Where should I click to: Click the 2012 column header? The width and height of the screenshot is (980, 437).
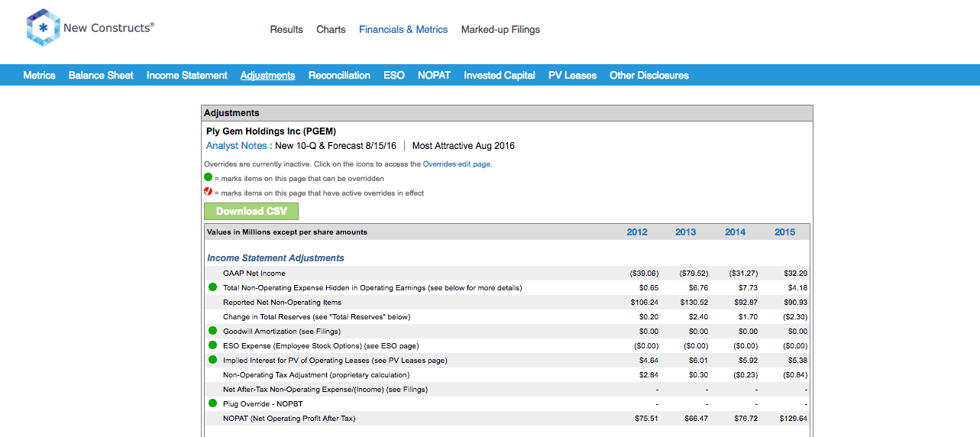(637, 232)
